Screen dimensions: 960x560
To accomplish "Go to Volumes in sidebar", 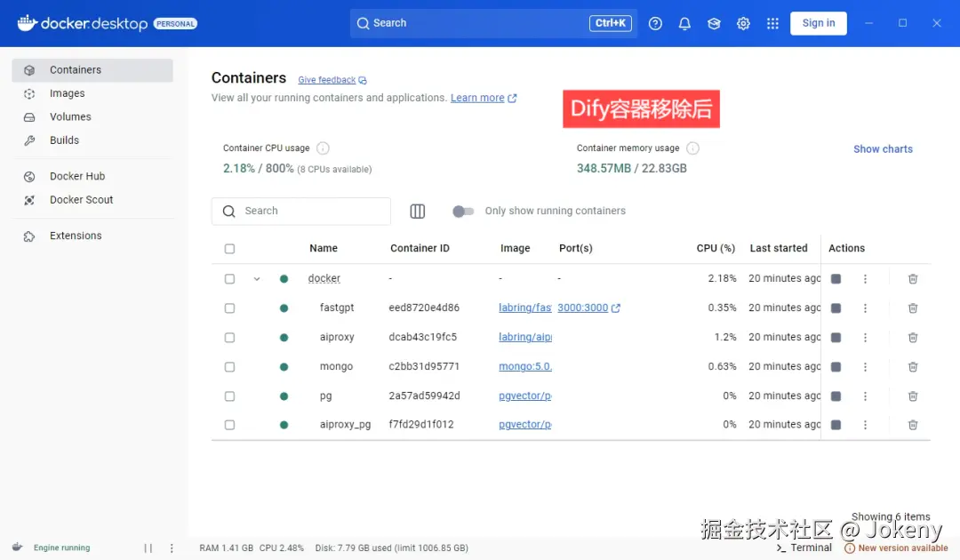I will 92,116.
